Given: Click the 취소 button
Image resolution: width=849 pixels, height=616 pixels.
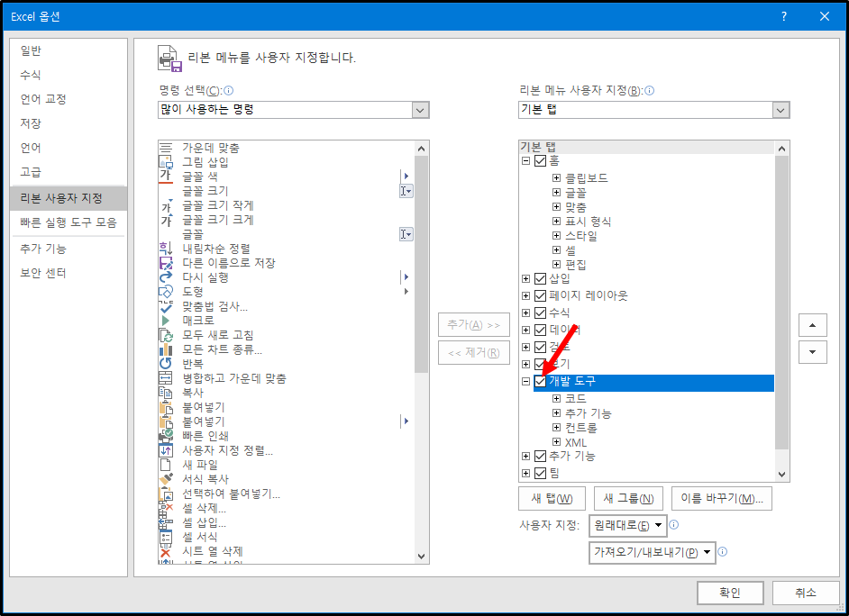Looking at the screenshot, I should click(805, 593).
